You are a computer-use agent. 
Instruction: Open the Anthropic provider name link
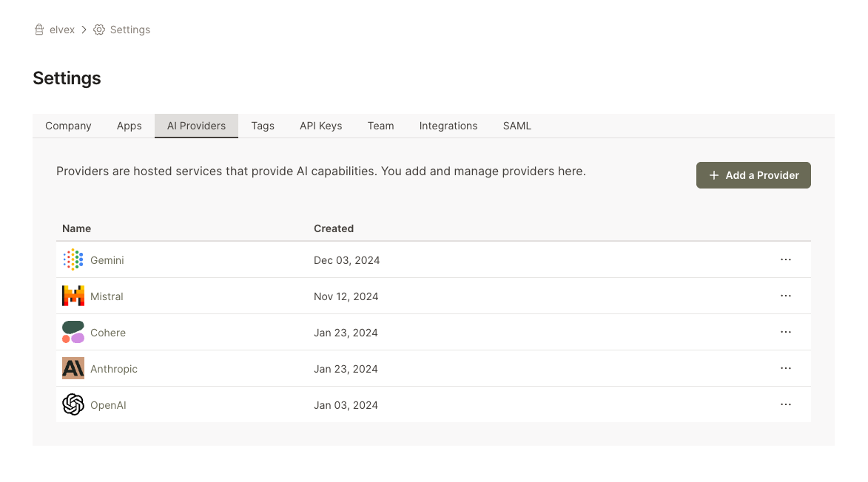[x=114, y=369]
